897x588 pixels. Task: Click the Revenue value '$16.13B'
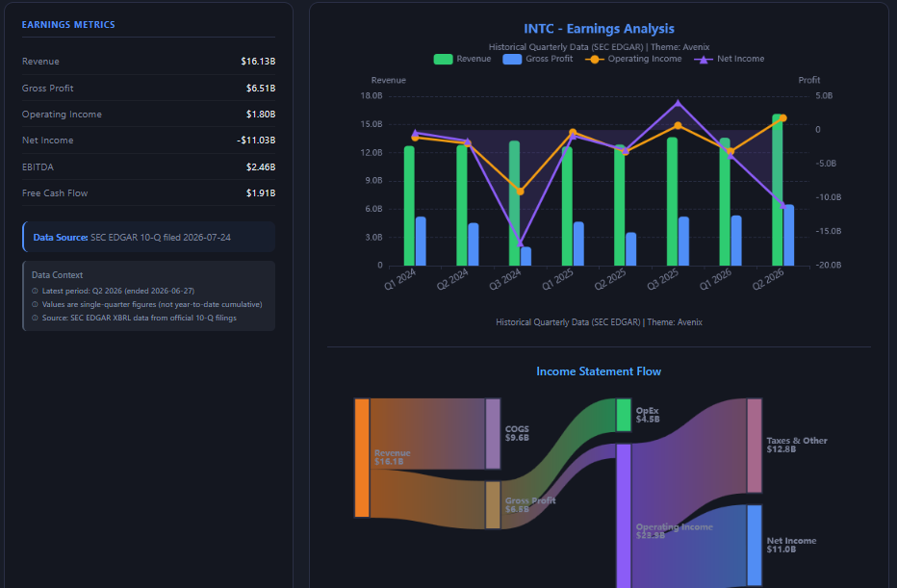click(258, 62)
